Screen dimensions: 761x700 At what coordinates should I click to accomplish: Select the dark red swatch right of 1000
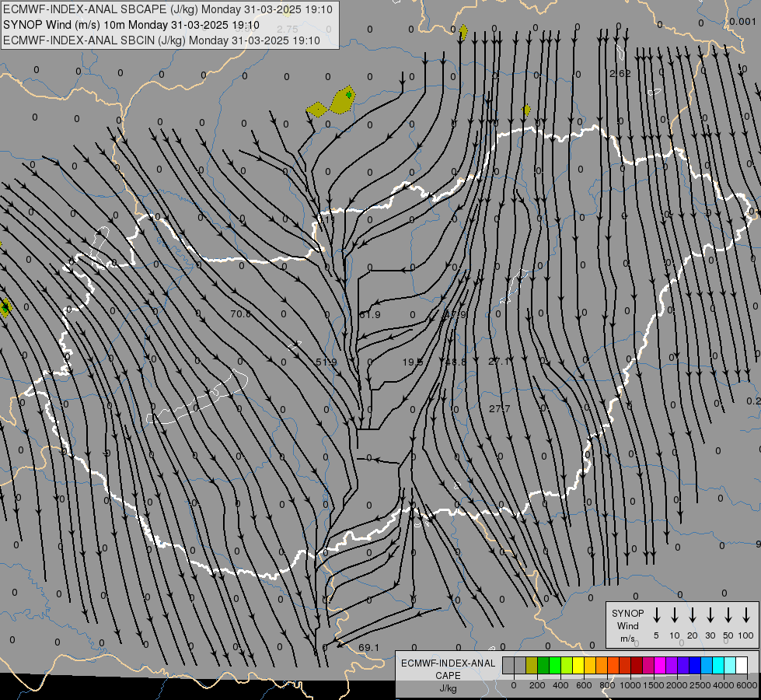(637, 665)
